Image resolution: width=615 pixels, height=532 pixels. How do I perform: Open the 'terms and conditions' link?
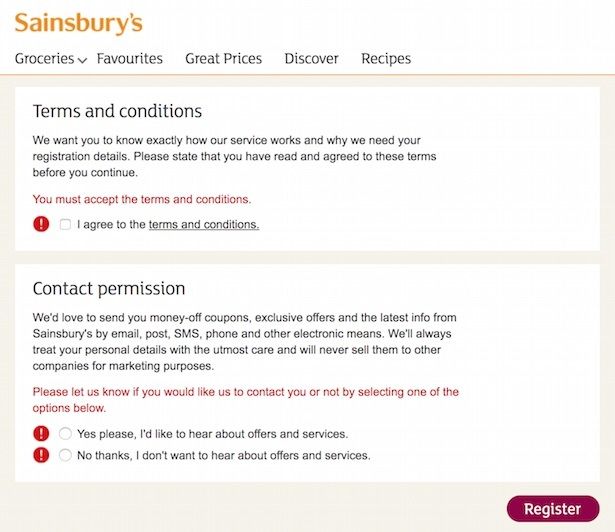[204, 224]
